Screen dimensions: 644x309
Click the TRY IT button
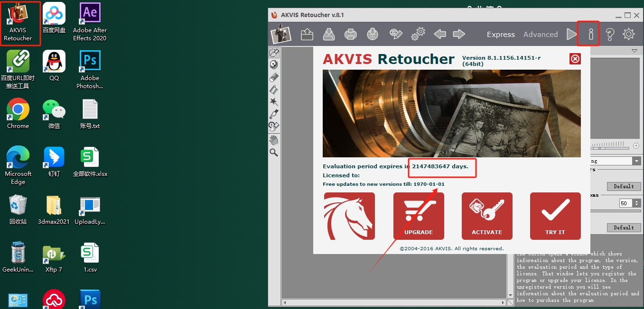coord(555,216)
